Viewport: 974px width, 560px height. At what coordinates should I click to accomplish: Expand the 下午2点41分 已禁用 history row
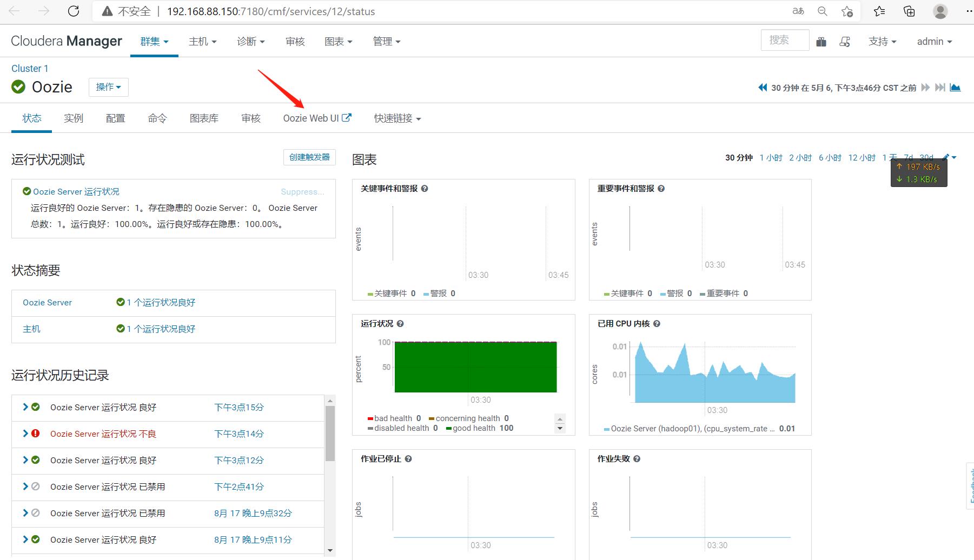[25, 486]
